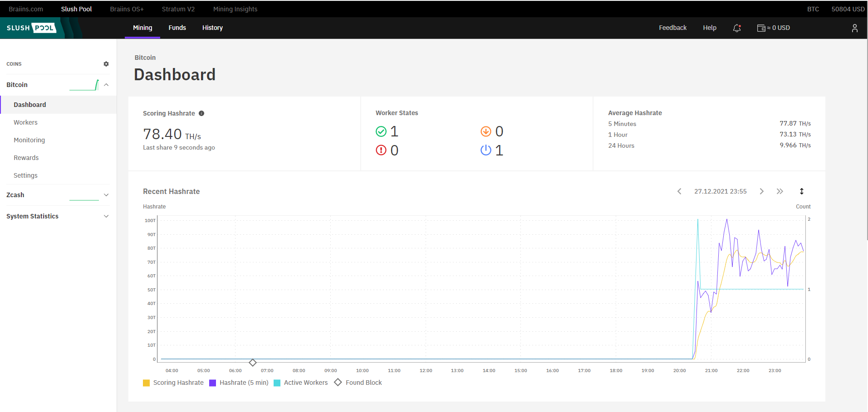Open the notifications bell icon
The image size is (868, 412).
[x=737, y=28]
